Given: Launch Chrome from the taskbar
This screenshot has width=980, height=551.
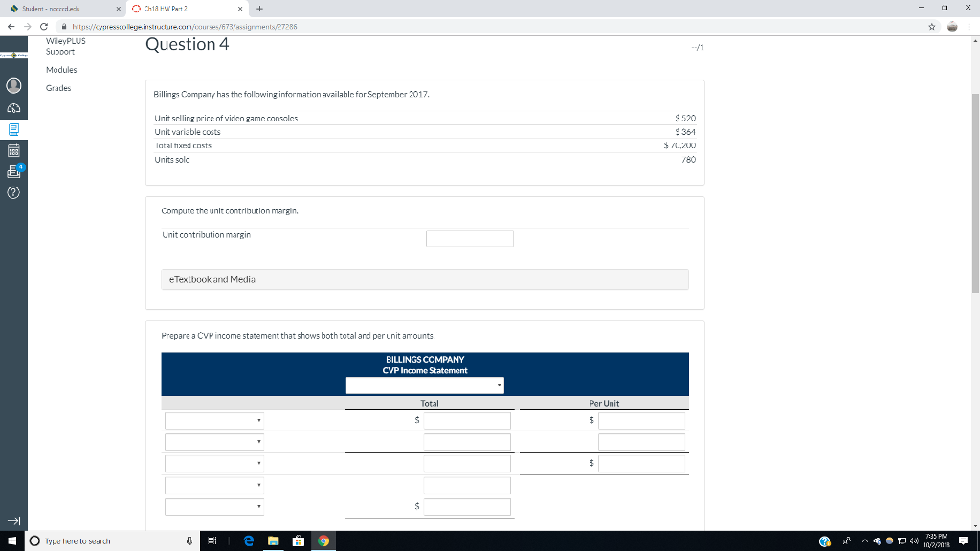Looking at the screenshot, I should coord(323,540).
